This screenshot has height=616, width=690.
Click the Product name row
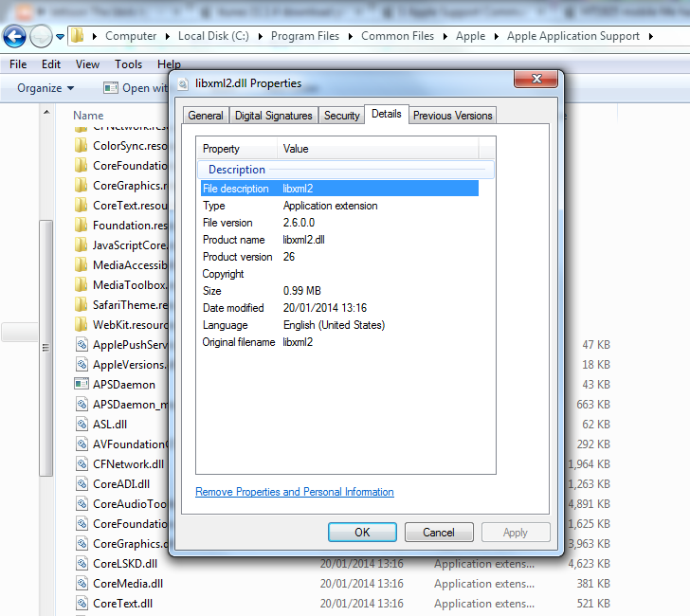[x=339, y=240]
